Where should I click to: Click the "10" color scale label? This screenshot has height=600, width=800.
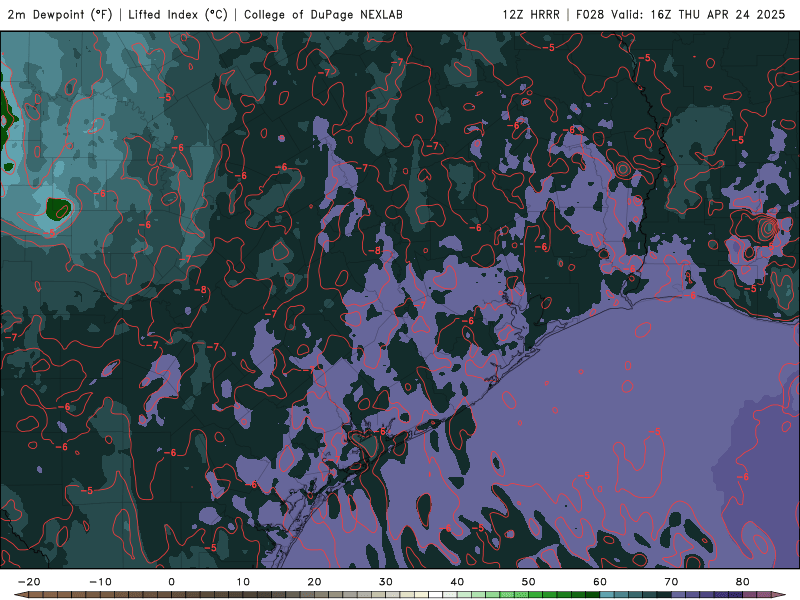click(x=243, y=582)
